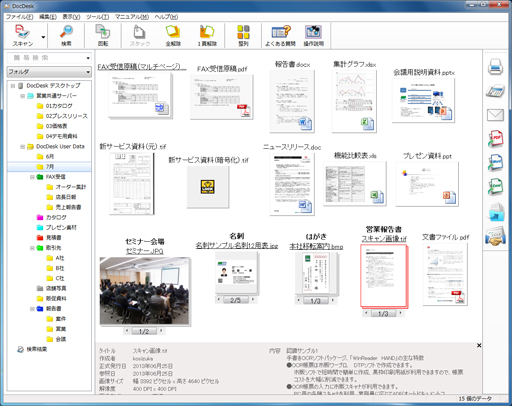Select the 6月 folder in tree

coord(49,157)
